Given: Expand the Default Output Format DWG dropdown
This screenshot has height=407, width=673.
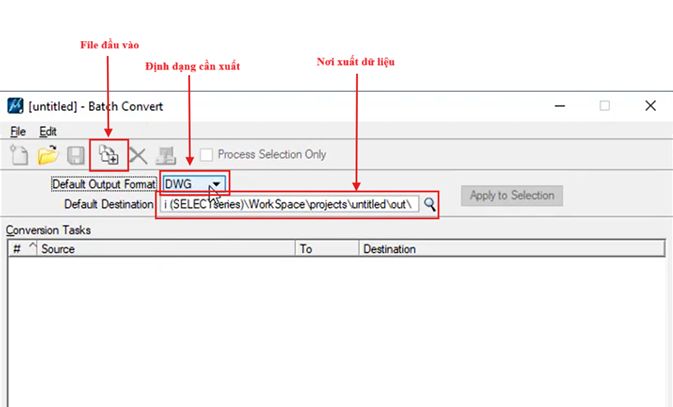Looking at the screenshot, I should coord(215,185).
